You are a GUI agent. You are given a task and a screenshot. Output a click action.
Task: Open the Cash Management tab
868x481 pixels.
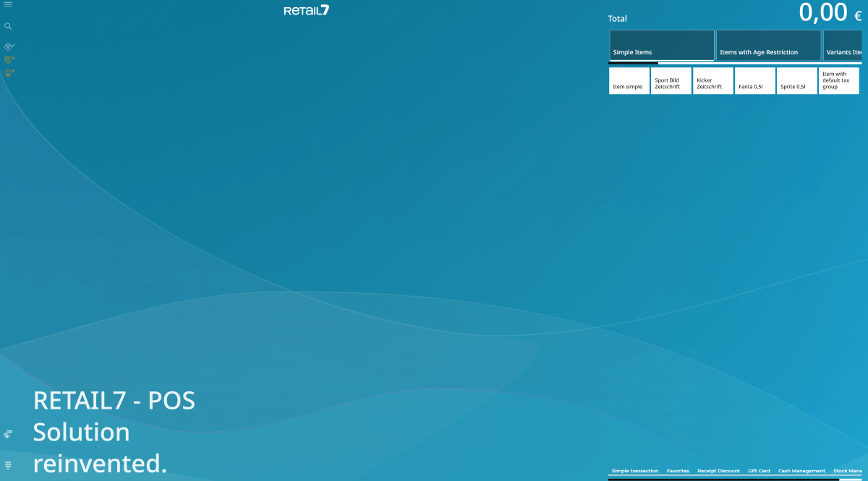coord(801,471)
